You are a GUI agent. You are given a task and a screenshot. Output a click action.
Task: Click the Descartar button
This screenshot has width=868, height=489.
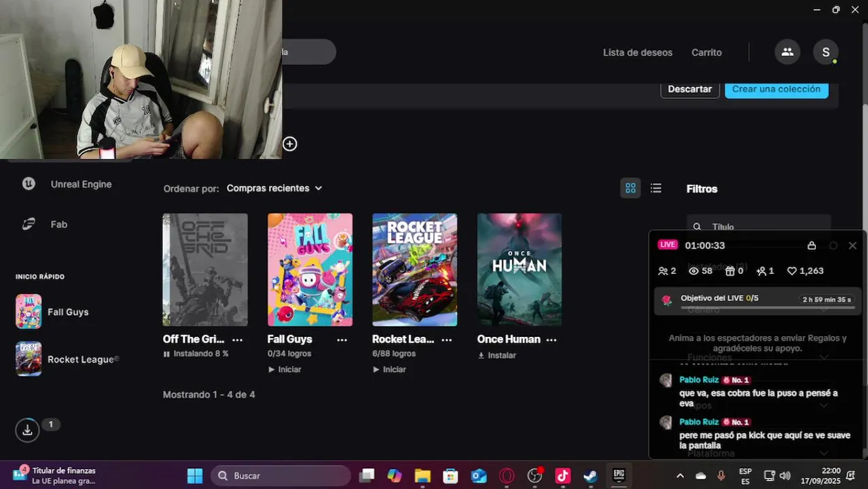click(690, 89)
